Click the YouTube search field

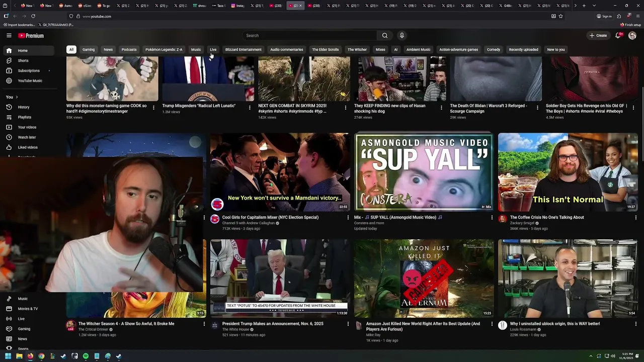[x=309, y=36]
